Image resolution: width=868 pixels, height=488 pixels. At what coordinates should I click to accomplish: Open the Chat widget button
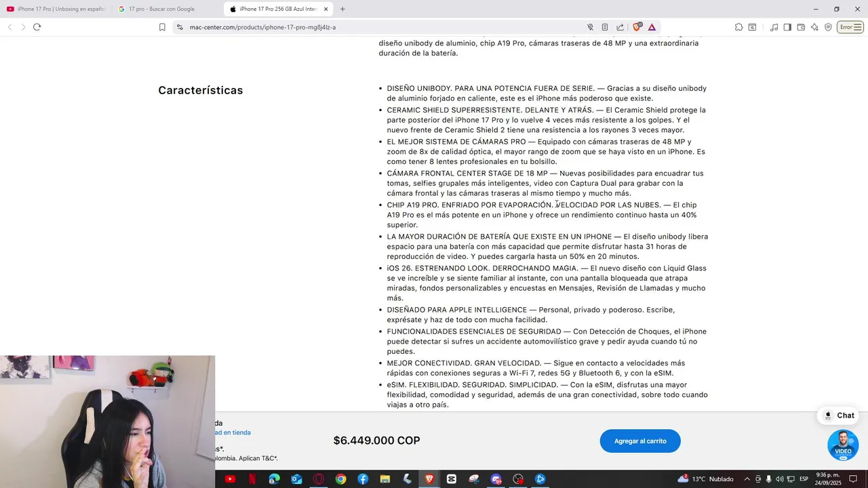pyautogui.click(x=838, y=415)
